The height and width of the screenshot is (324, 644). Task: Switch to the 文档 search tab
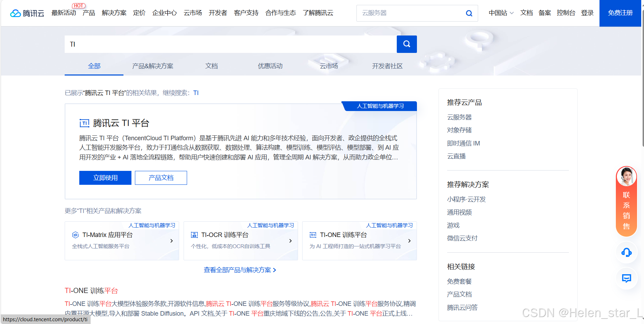pos(211,66)
